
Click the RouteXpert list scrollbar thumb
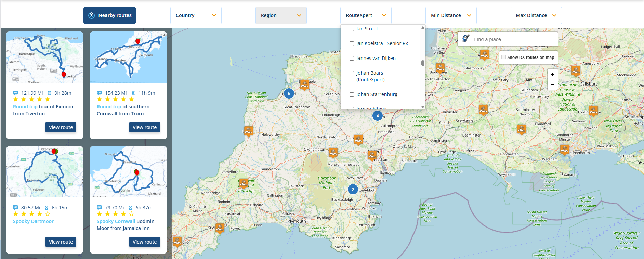coord(423,63)
